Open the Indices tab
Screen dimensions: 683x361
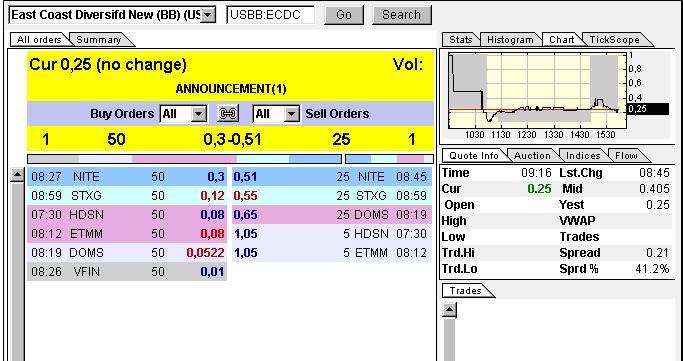(x=583, y=155)
